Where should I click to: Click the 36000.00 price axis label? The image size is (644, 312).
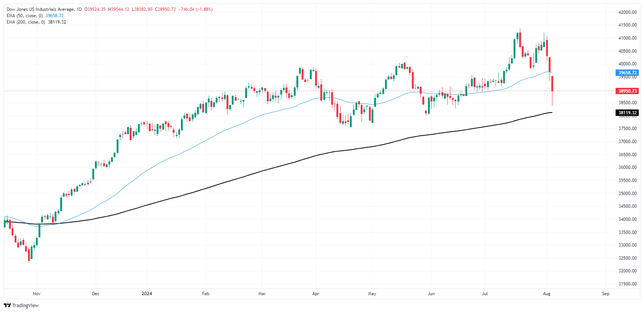coord(628,167)
